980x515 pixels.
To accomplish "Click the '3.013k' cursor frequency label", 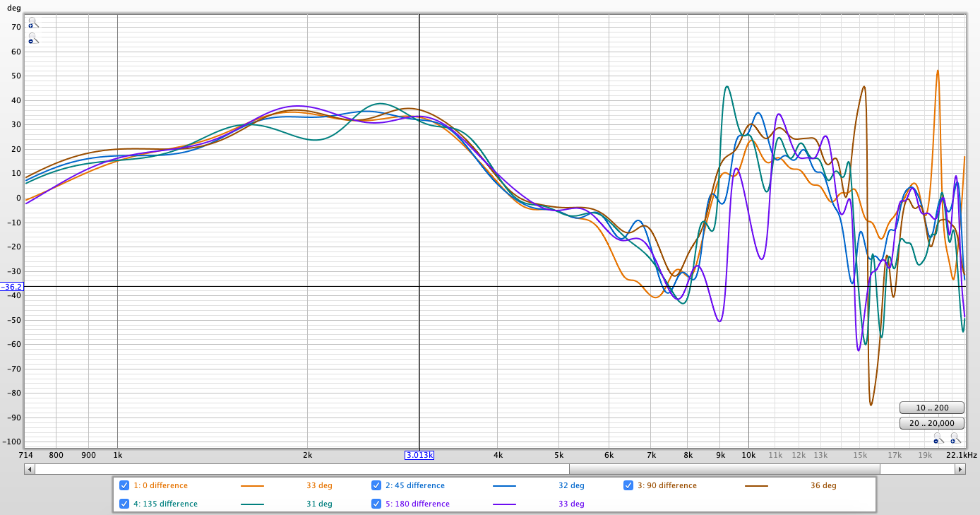I will click(x=419, y=455).
